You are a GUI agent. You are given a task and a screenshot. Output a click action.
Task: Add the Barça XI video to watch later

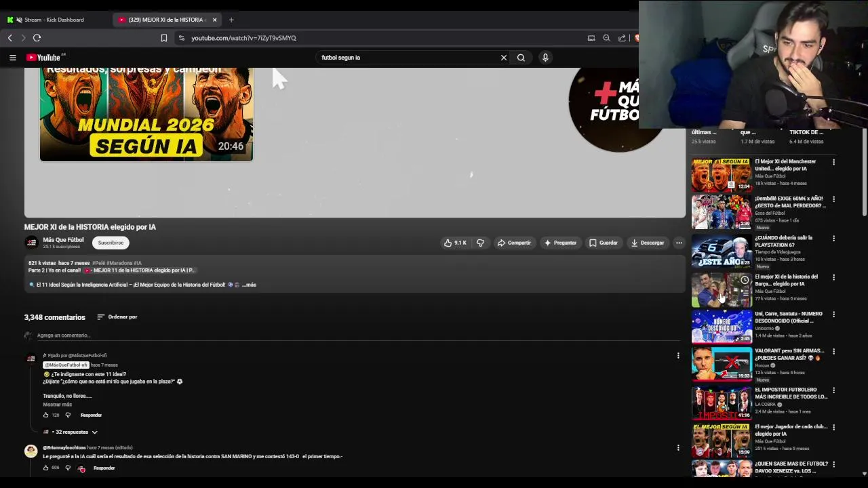(745, 280)
